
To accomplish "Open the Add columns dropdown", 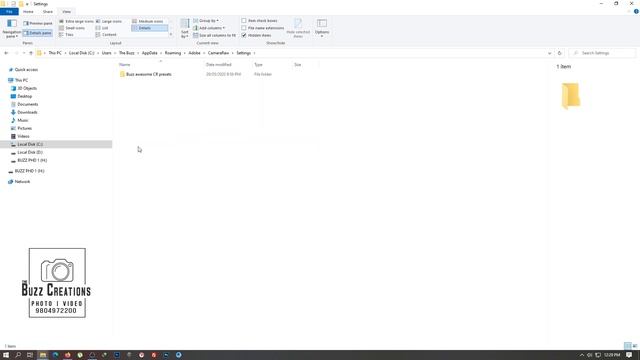I will click(x=209, y=28).
